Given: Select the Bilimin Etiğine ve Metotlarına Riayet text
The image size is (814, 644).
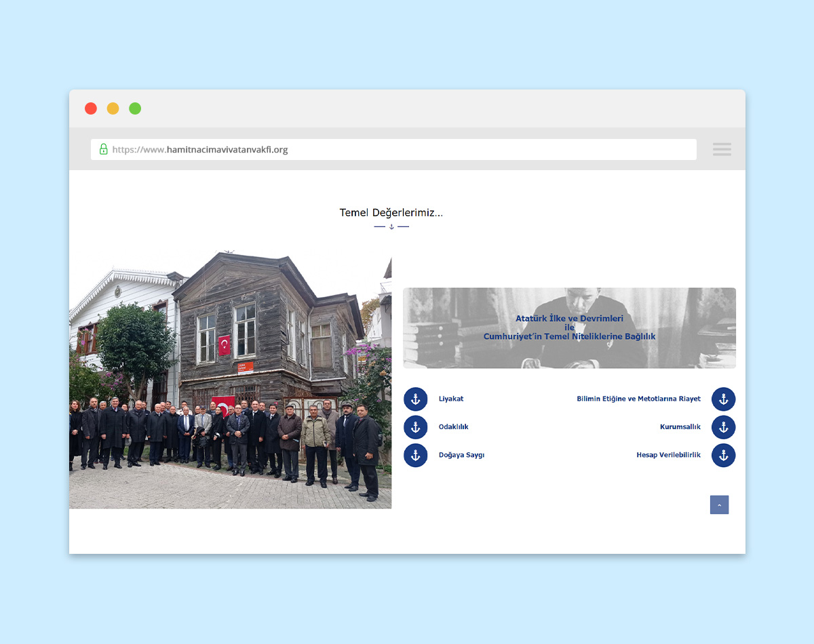Looking at the screenshot, I should pyautogui.click(x=639, y=399).
